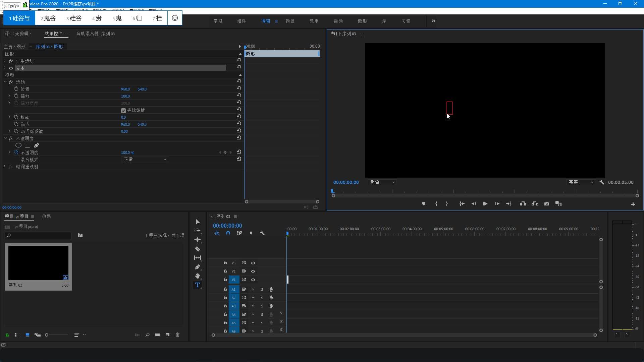Toggle position stopwatch animation
The height and width of the screenshot is (362, 644).
pos(16,89)
